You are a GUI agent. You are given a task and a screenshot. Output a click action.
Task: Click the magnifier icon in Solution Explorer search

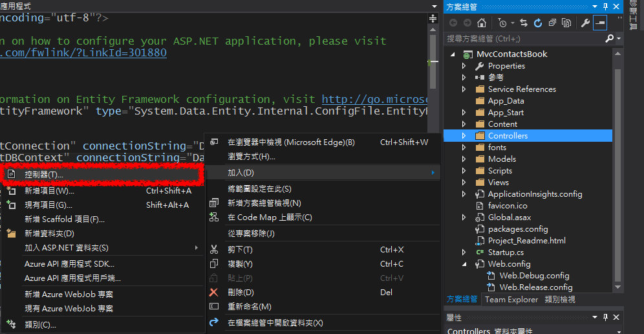pos(609,39)
